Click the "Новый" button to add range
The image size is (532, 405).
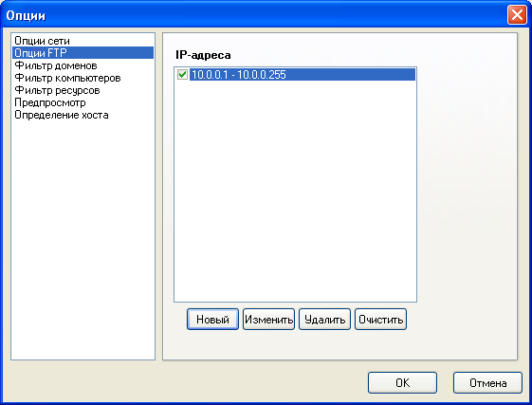click(212, 319)
